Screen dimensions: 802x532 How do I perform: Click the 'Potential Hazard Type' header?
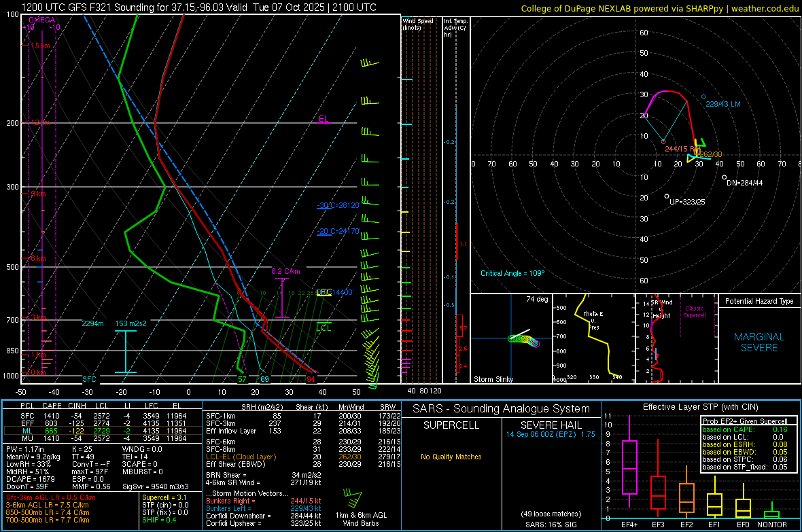click(x=759, y=301)
